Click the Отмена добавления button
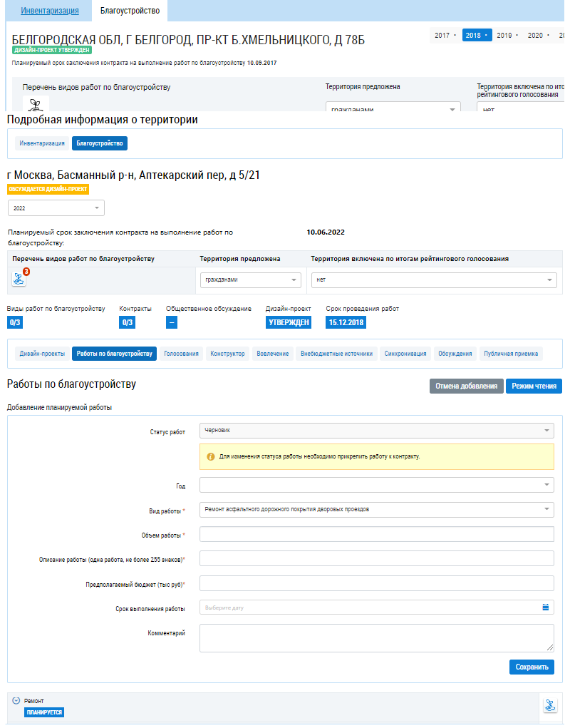The width and height of the screenshot is (570, 728). [x=466, y=386]
